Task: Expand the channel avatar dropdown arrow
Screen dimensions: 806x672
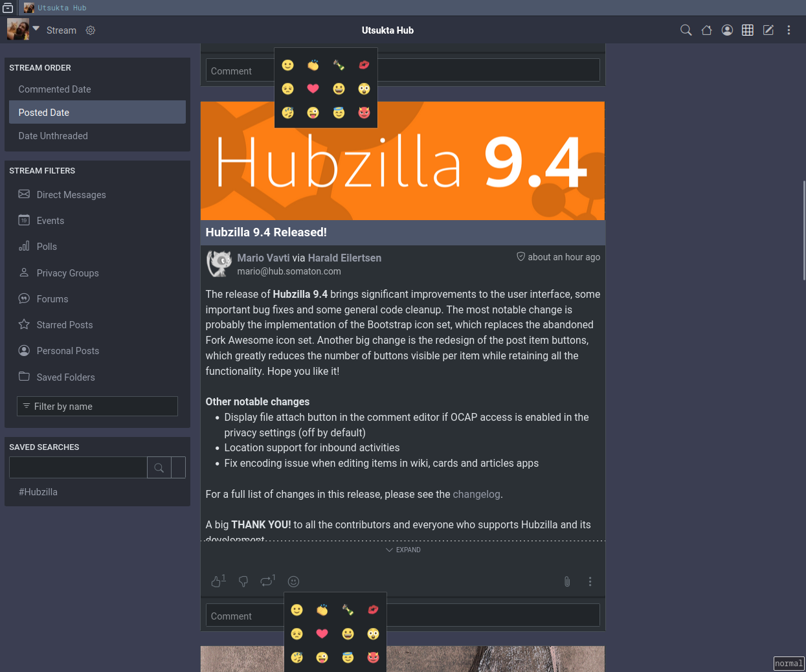Action: point(36,28)
